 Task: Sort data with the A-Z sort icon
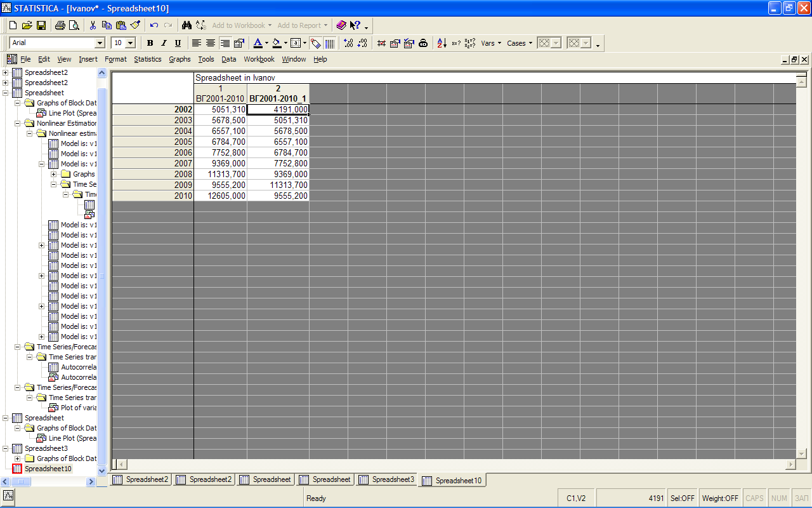[x=442, y=43]
